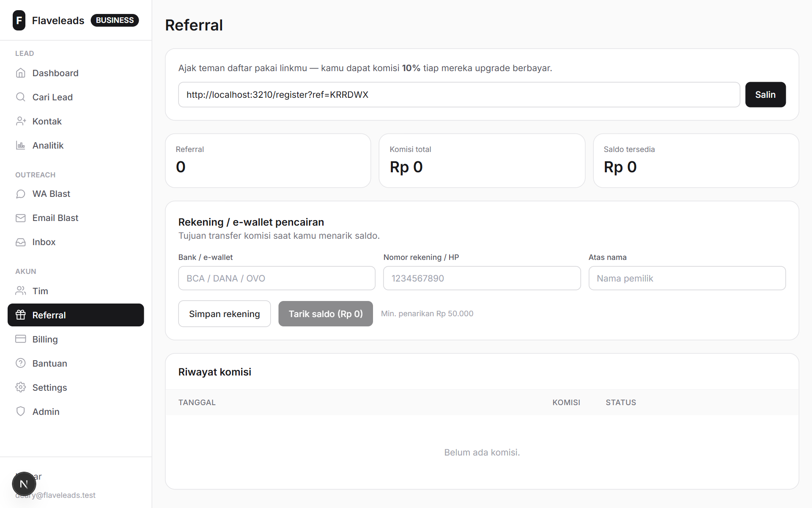
Task: Click the Bantuan question mark icon
Action: (20, 363)
